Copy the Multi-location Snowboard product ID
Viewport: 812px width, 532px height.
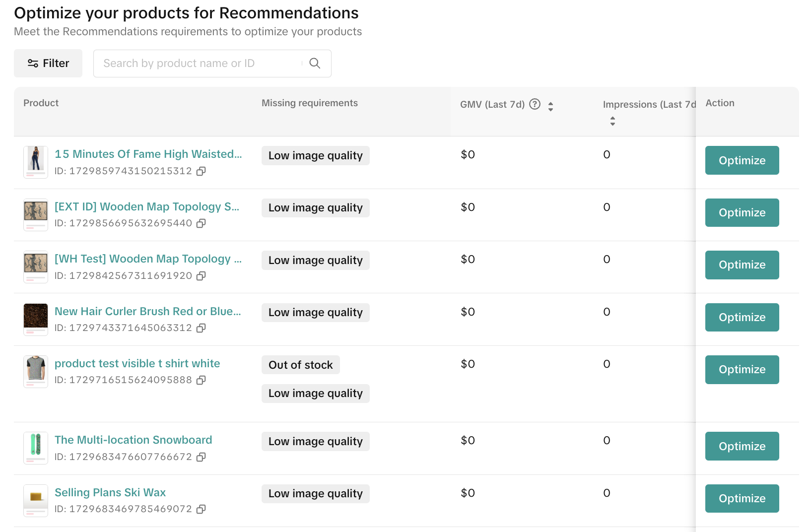pyautogui.click(x=201, y=457)
